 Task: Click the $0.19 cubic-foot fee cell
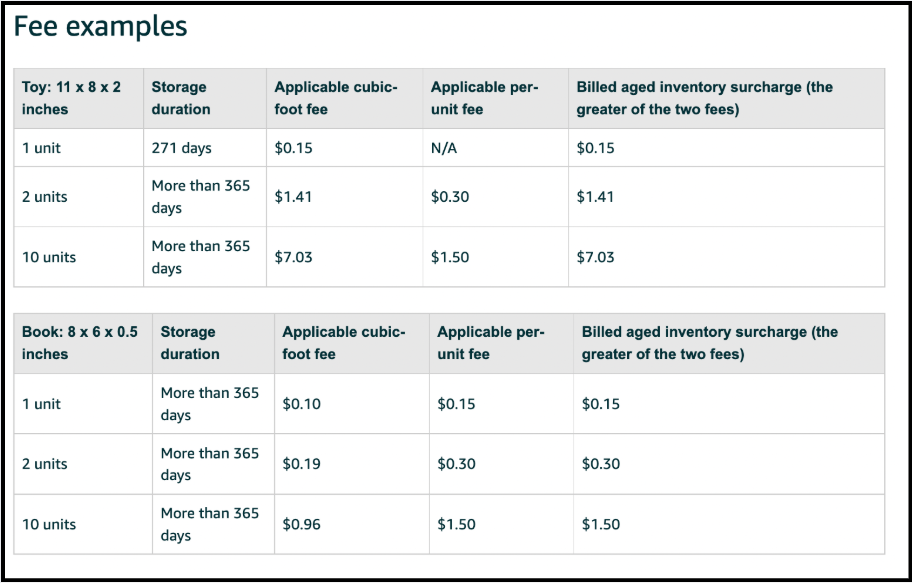301,464
